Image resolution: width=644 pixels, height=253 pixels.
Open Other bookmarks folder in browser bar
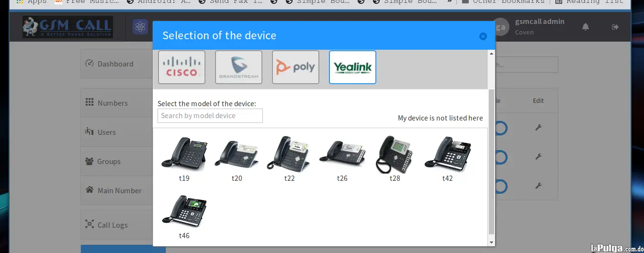[503, 2]
